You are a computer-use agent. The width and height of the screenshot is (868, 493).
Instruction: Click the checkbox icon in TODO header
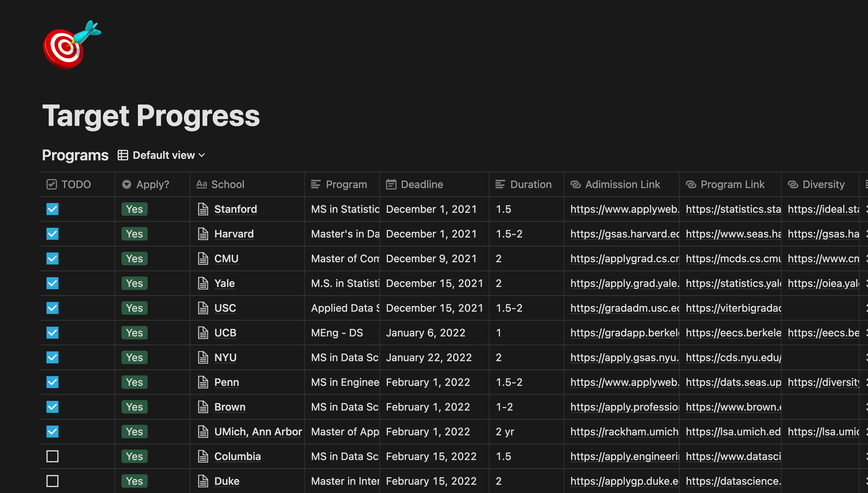(x=51, y=184)
